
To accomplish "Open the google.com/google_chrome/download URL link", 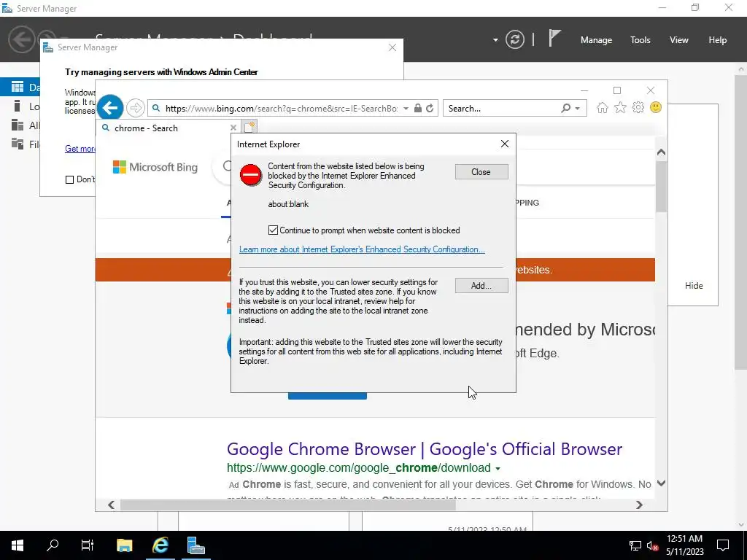I will (x=359, y=468).
